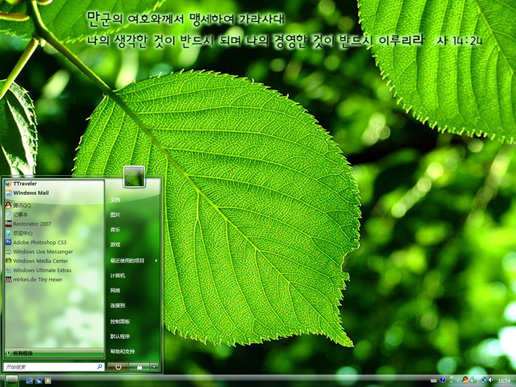This screenshot has width=516, height=387.
Task: Open shutdown options arrow menu
Action: (x=154, y=367)
